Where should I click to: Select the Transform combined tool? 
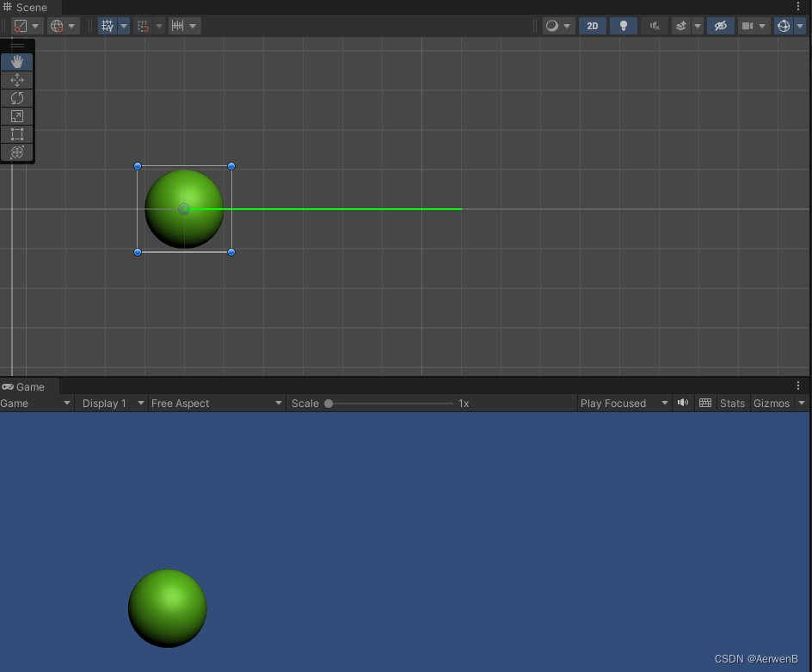coord(17,151)
